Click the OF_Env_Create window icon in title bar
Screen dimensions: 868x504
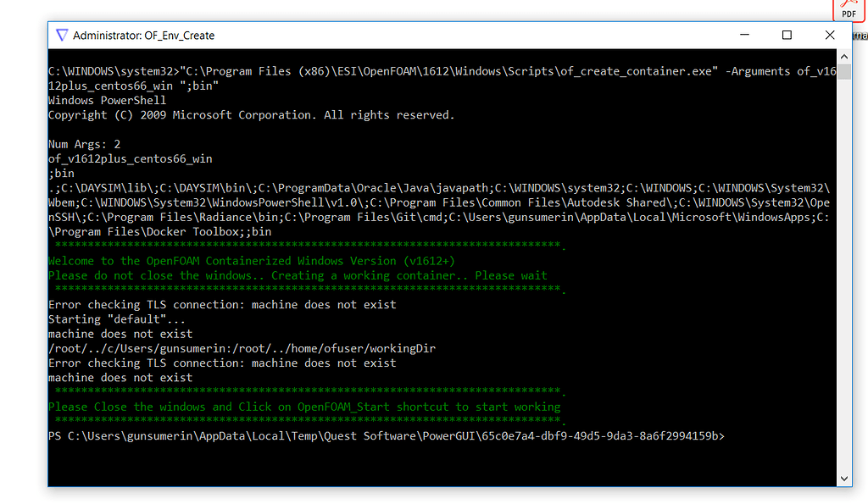point(61,36)
